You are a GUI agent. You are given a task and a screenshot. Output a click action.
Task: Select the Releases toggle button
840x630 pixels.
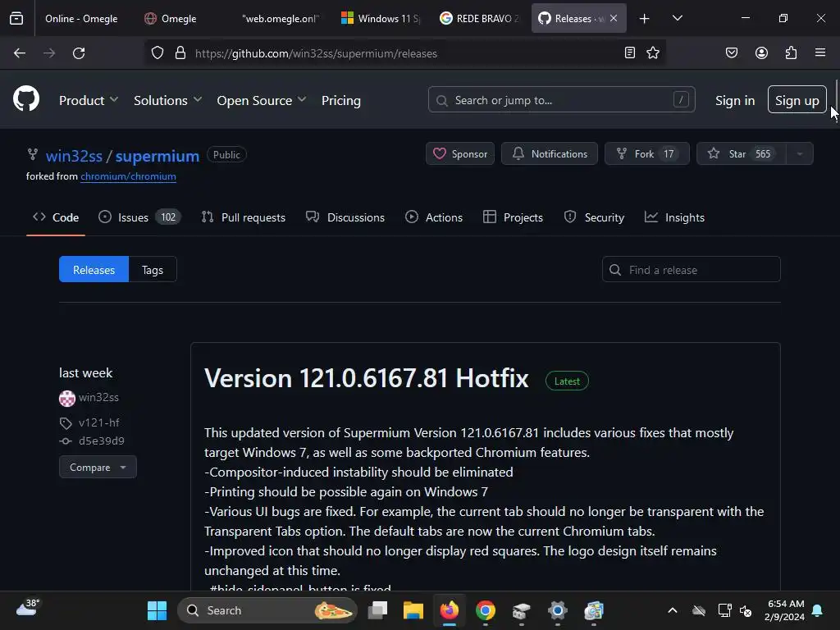94,269
